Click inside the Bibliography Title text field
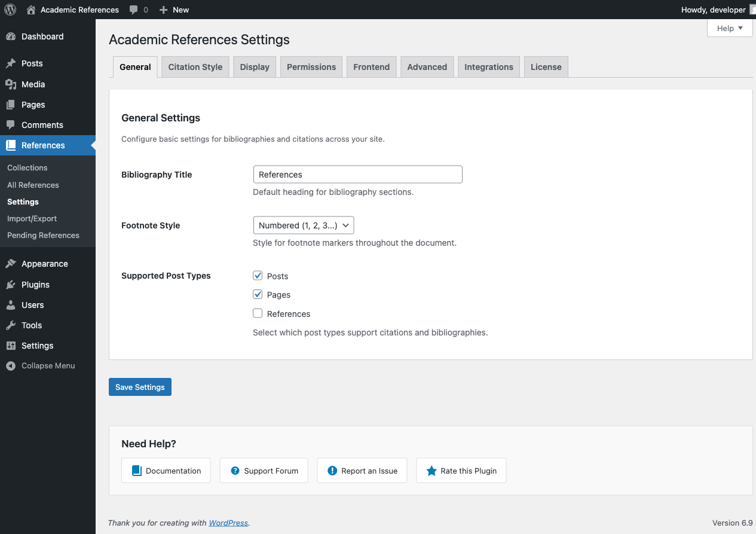756x534 pixels. 357,174
